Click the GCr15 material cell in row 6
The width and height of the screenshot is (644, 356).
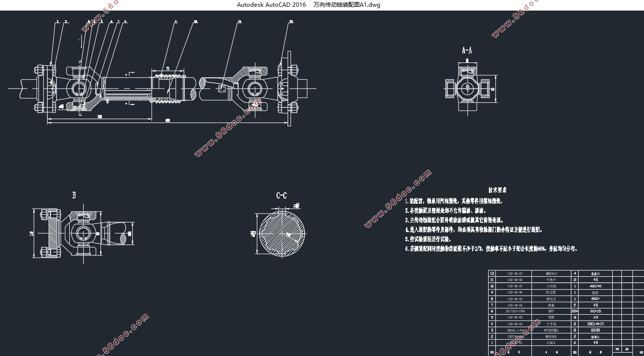[595, 311]
